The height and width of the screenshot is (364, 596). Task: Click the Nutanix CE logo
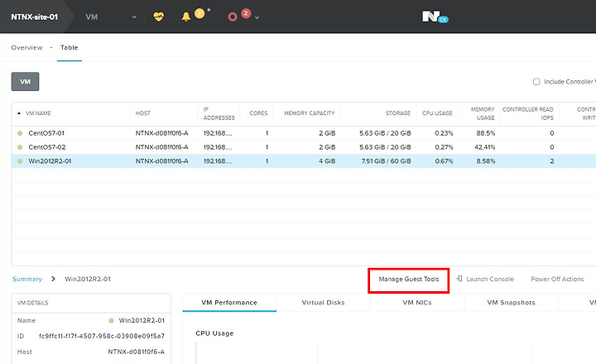coord(435,17)
